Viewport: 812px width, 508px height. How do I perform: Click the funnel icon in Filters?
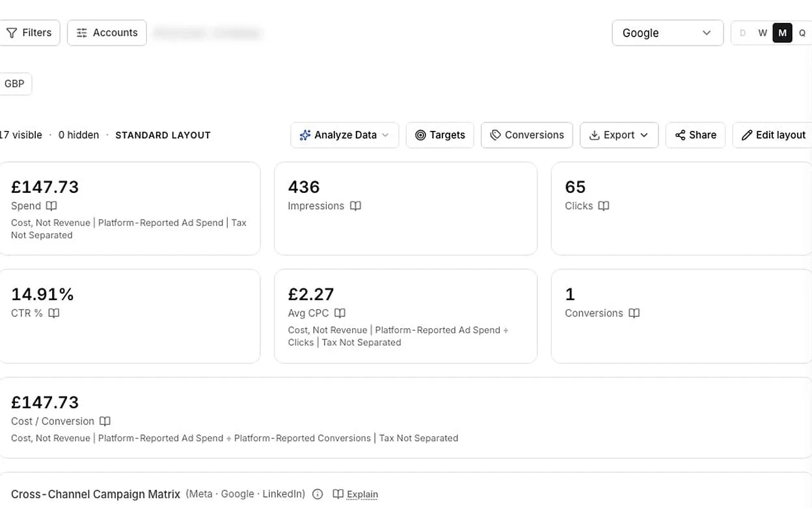coord(12,33)
